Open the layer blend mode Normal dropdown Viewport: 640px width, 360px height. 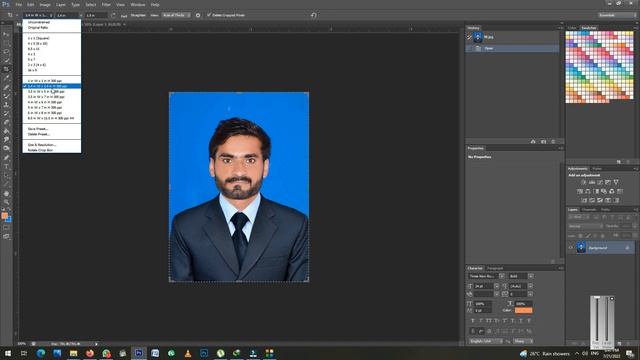585,226
